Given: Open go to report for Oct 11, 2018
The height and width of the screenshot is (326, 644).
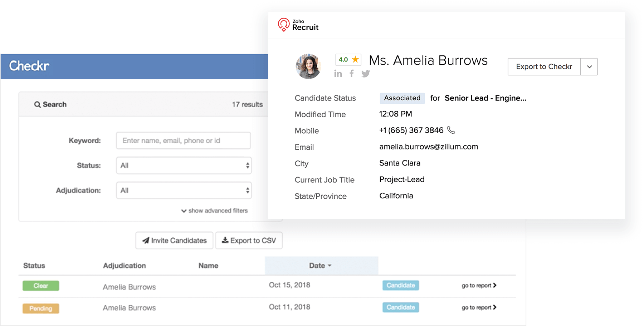Looking at the screenshot, I should [x=479, y=307].
